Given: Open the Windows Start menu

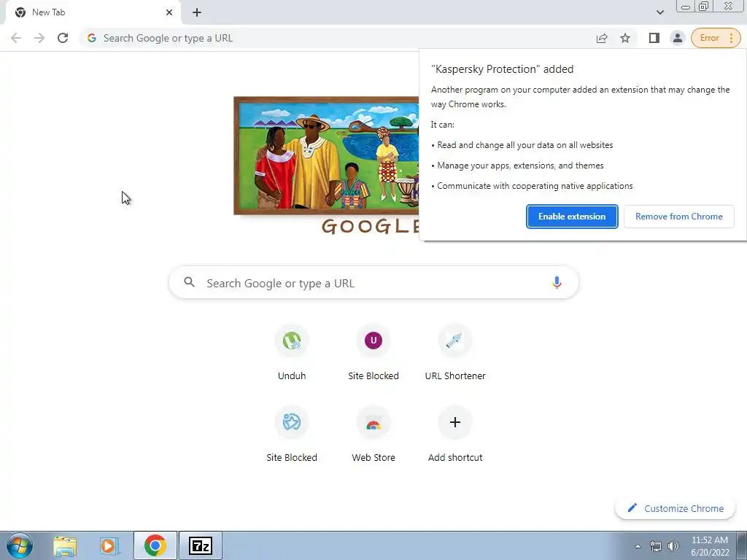Looking at the screenshot, I should click(19, 545).
